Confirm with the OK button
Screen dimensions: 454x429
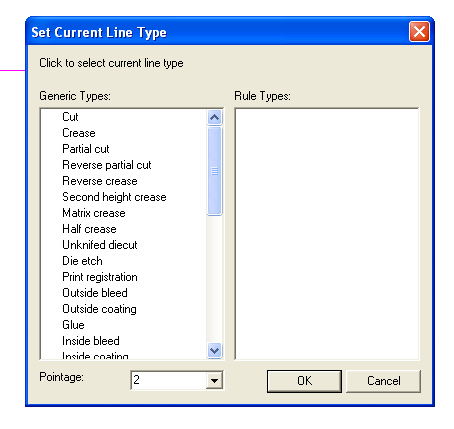[304, 381]
